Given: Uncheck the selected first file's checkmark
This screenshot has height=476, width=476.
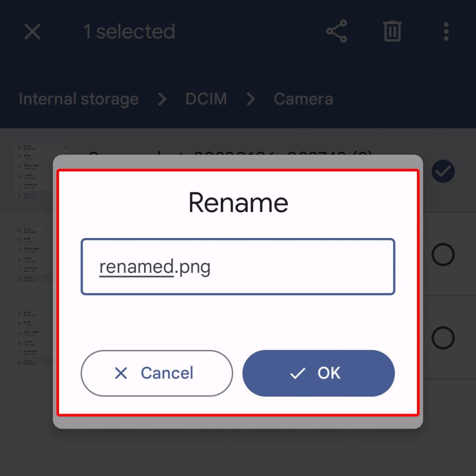Looking at the screenshot, I should click(x=443, y=172).
